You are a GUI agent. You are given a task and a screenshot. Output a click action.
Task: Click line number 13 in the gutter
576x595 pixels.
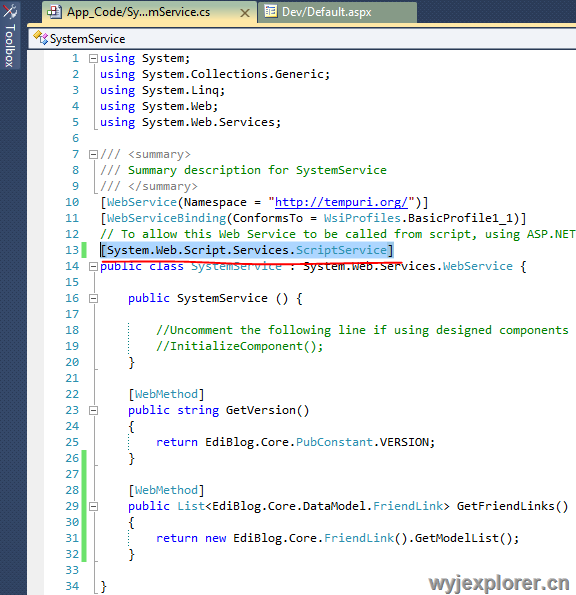(x=72, y=250)
